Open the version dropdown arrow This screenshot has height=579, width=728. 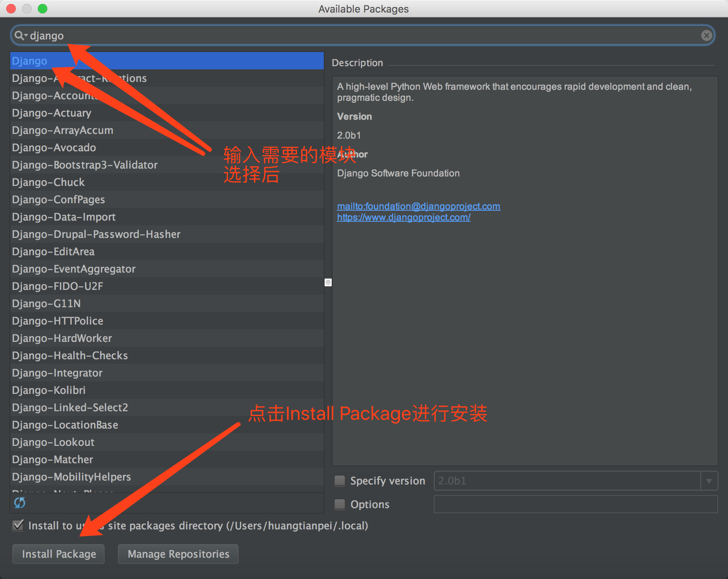pyautogui.click(x=709, y=481)
